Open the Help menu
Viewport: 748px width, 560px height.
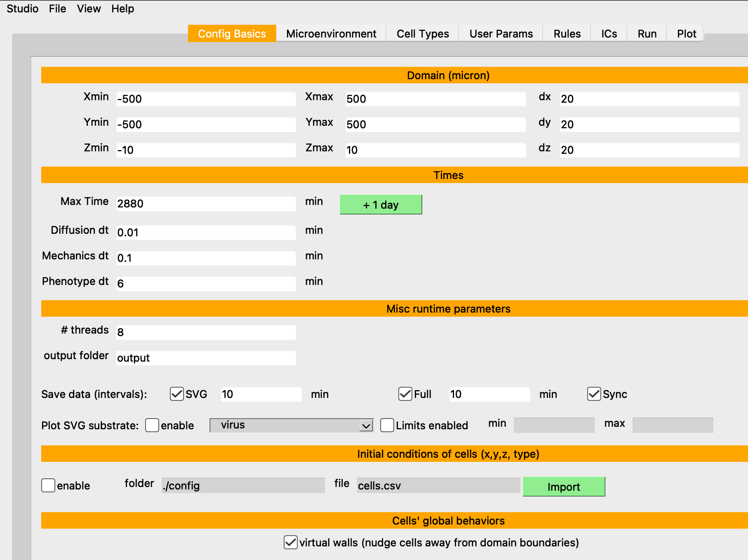point(122,9)
